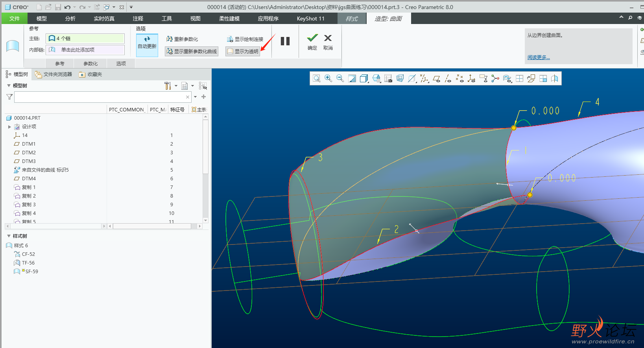The height and width of the screenshot is (348, 644).
Task: Switch to the 分析 ribbon tab
Action: coord(70,19)
